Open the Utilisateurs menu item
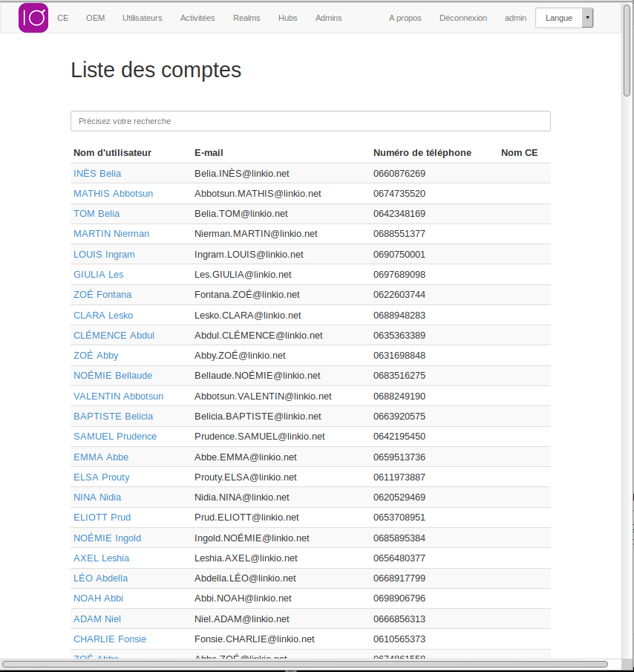The image size is (634, 672). [142, 18]
